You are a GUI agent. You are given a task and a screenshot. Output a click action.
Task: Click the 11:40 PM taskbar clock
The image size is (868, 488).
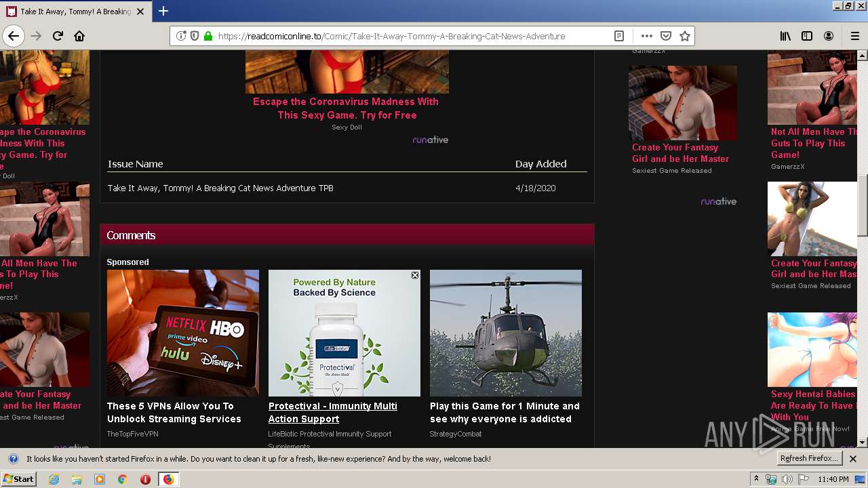(833, 479)
